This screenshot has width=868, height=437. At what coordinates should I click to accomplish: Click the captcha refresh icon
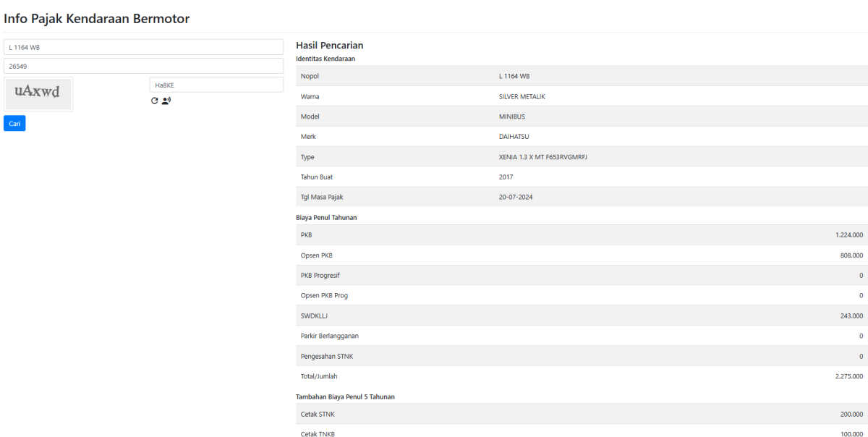click(154, 101)
